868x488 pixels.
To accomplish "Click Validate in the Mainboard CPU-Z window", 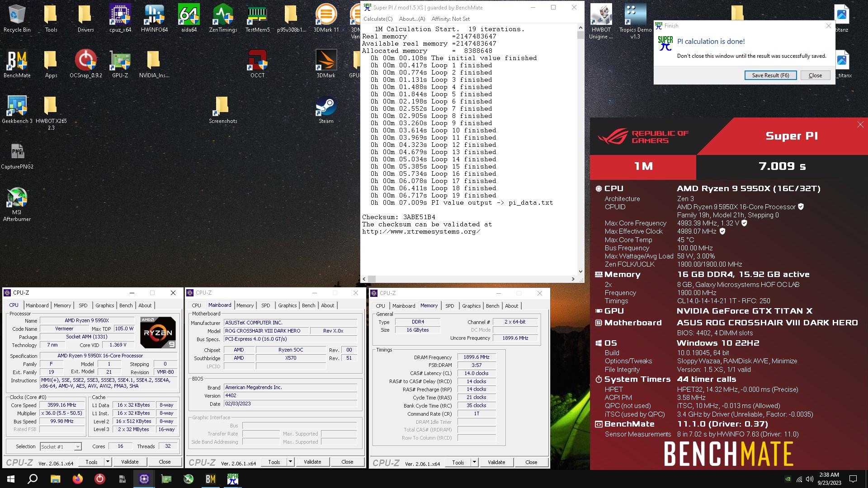I will coord(312,462).
